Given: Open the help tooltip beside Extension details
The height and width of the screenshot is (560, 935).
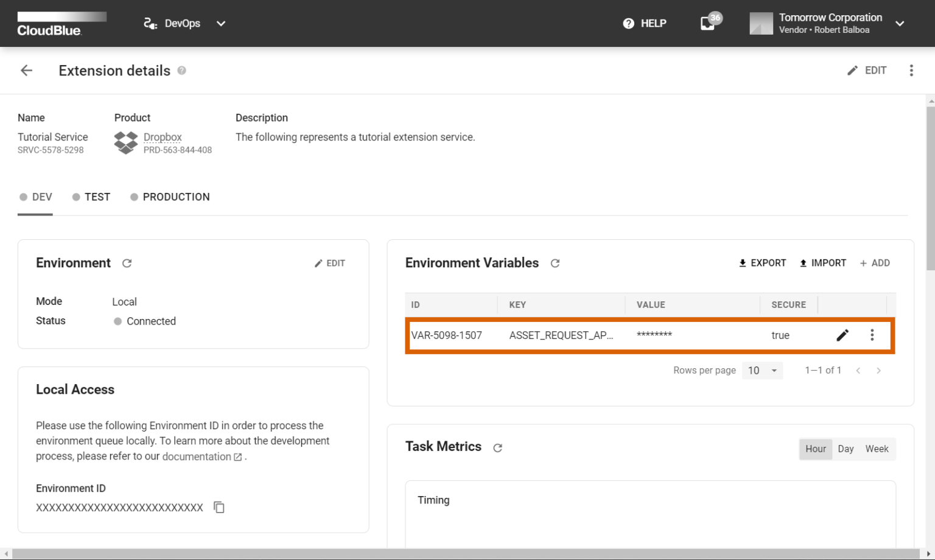Looking at the screenshot, I should 181,71.
